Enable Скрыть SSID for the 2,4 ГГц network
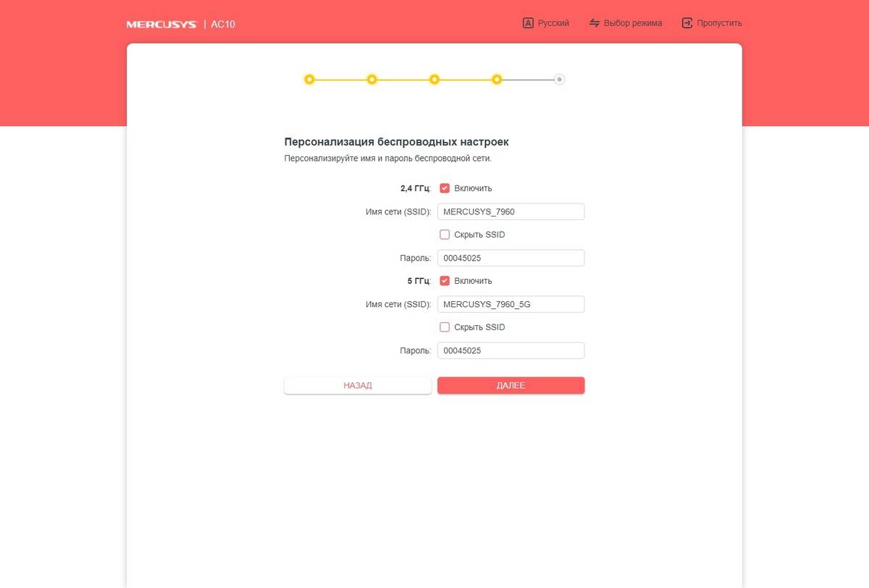 445,235
